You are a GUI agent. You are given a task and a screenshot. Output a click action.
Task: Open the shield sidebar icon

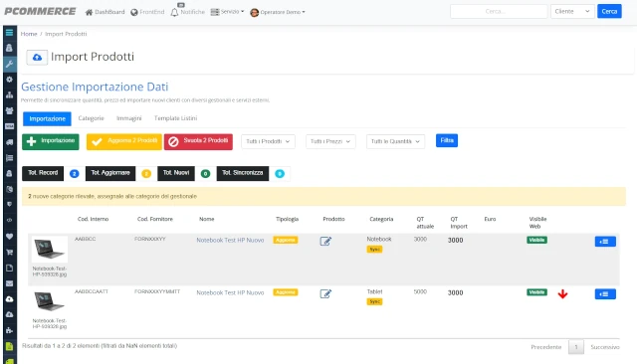click(9, 205)
